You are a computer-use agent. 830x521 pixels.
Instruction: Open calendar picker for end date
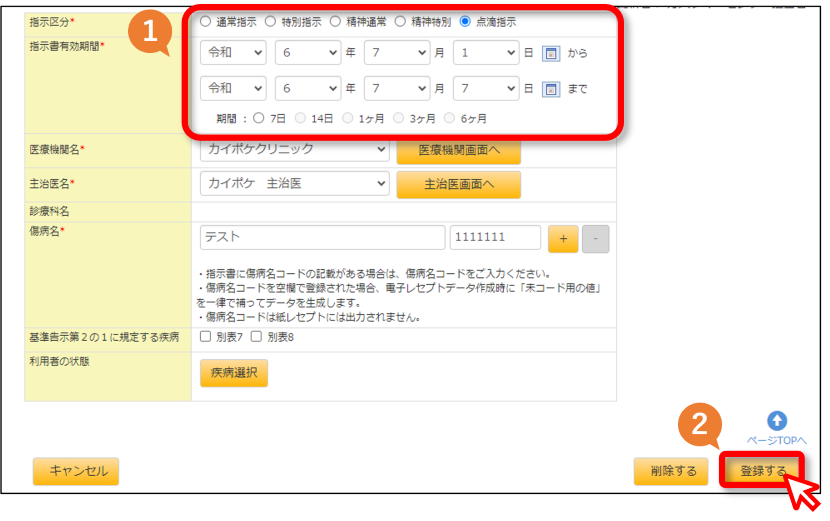click(551, 89)
